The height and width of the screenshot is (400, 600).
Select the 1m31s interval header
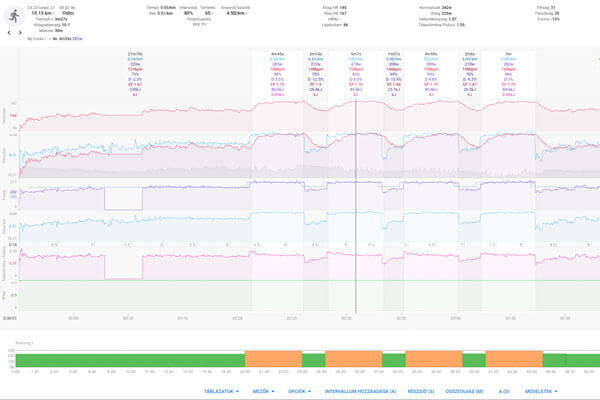click(x=393, y=54)
